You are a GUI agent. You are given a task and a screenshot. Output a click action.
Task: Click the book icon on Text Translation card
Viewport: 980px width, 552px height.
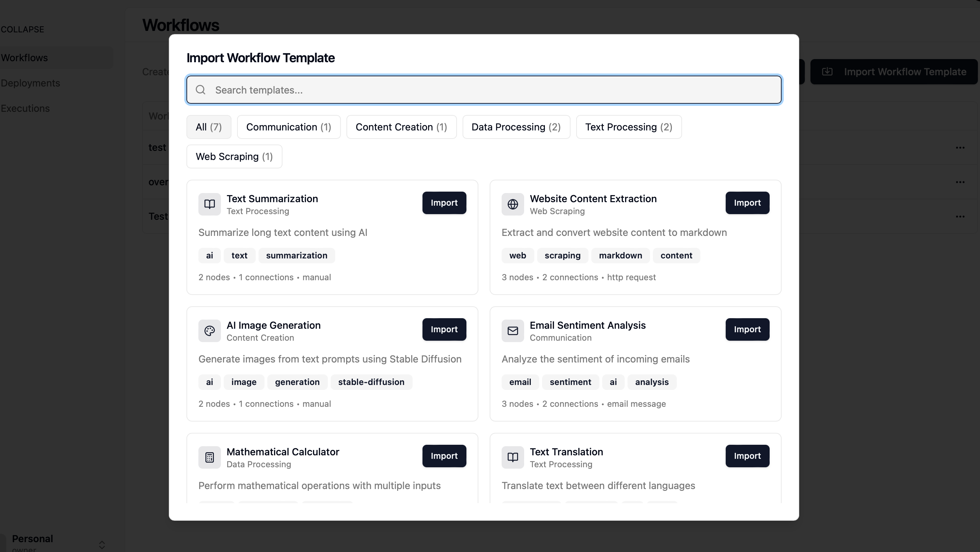[x=513, y=457]
